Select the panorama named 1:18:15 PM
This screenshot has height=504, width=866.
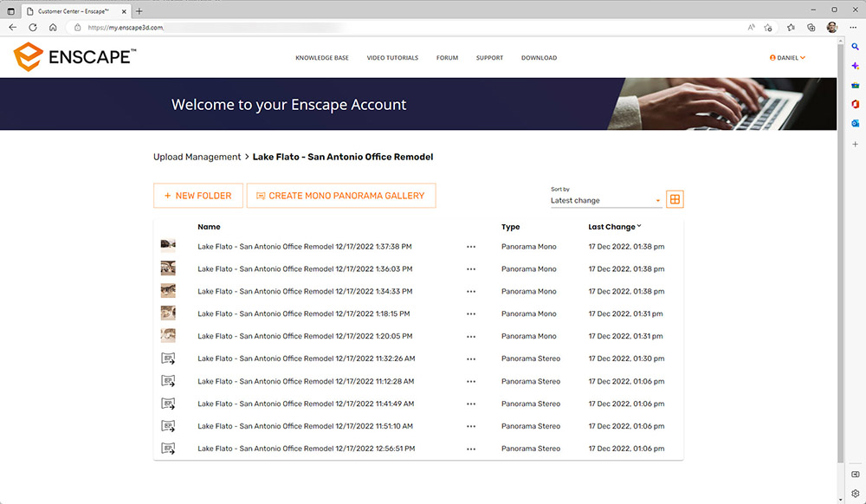coord(304,314)
